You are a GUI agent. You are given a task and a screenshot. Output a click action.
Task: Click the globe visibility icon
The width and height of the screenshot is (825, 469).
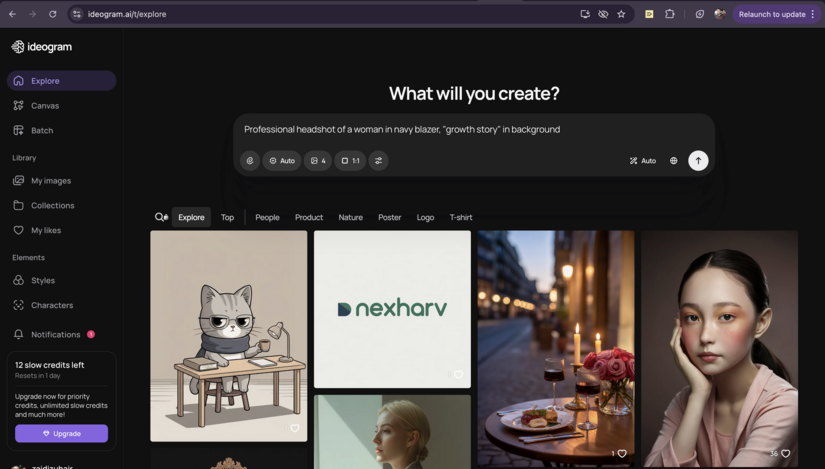(673, 161)
